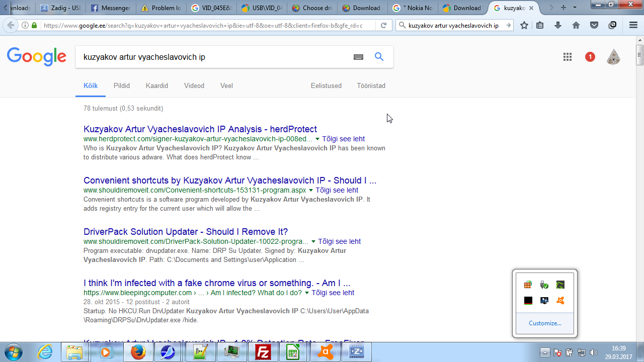Open the Zadig icon on the taskbar

[x=356, y=352]
